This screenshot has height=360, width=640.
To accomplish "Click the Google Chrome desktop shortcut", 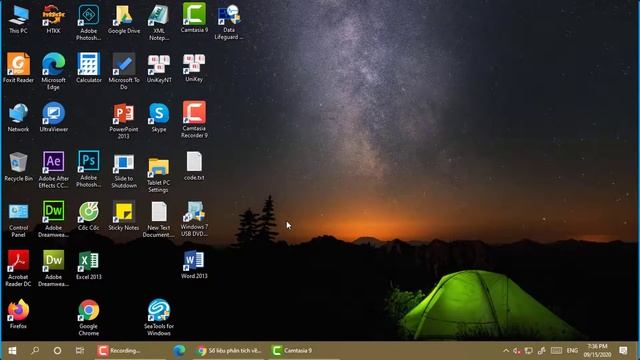I will [89, 318].
